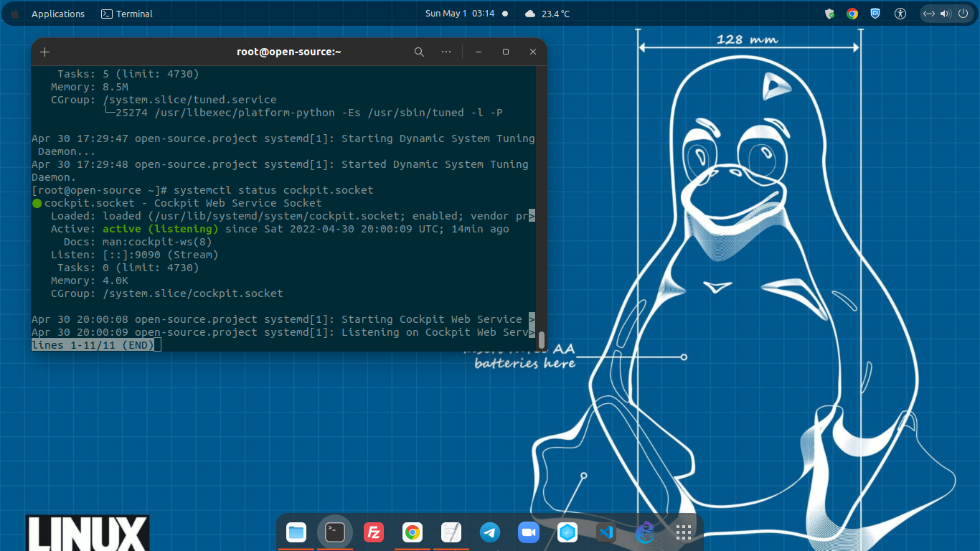Open the terminal three-dots menu

point(446,52)
